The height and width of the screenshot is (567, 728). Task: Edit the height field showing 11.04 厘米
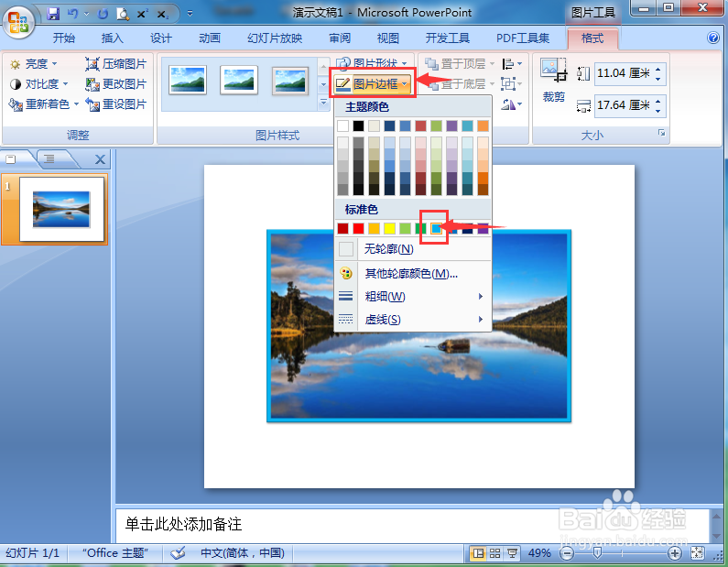pos(624,73)
